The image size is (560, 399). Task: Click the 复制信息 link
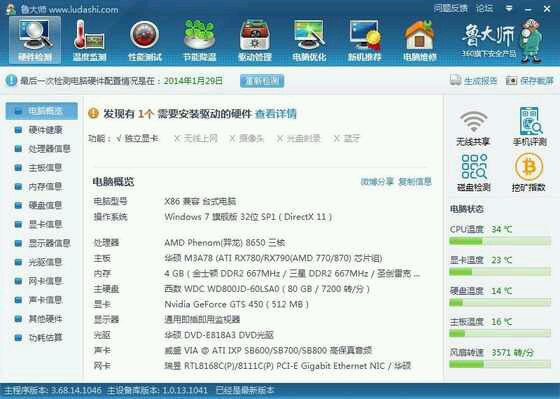tap(415, 181)
